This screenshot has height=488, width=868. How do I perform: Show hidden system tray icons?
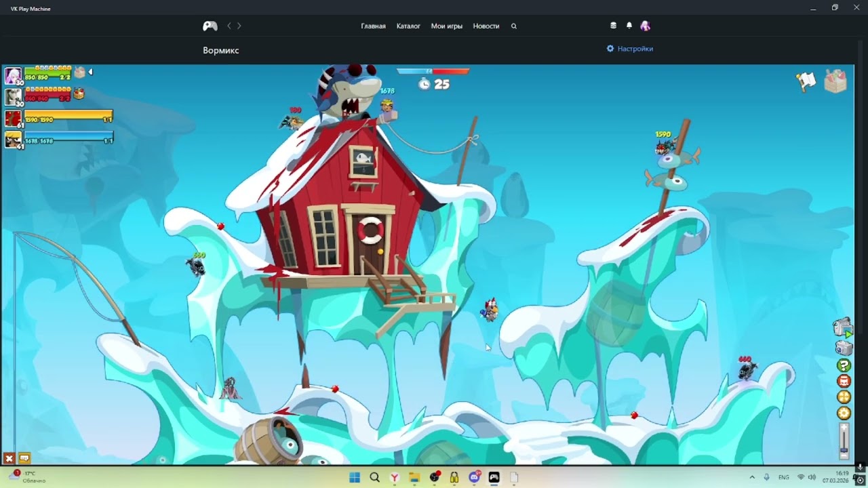click(751, 477)
